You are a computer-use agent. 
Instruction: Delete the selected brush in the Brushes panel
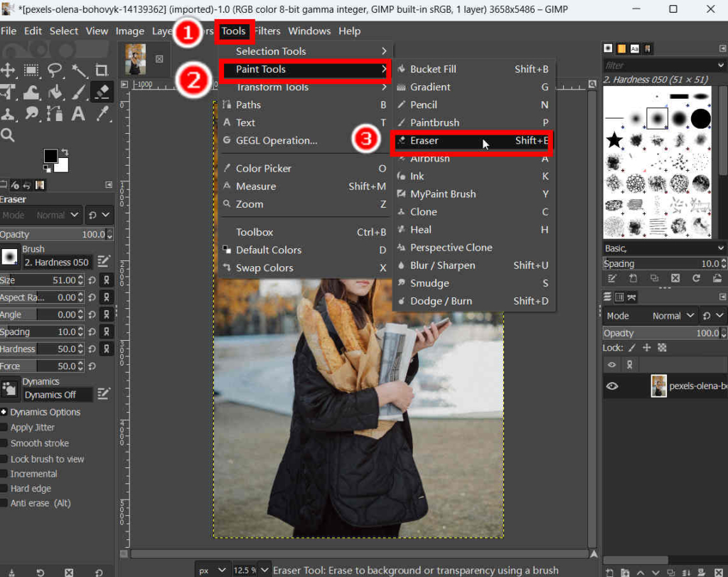(x=675, y=278)
